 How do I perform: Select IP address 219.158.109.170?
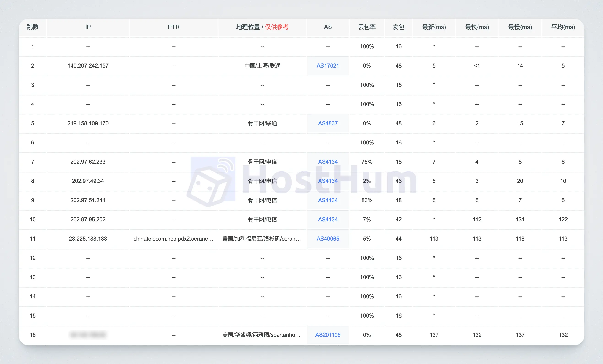point(88,123)
